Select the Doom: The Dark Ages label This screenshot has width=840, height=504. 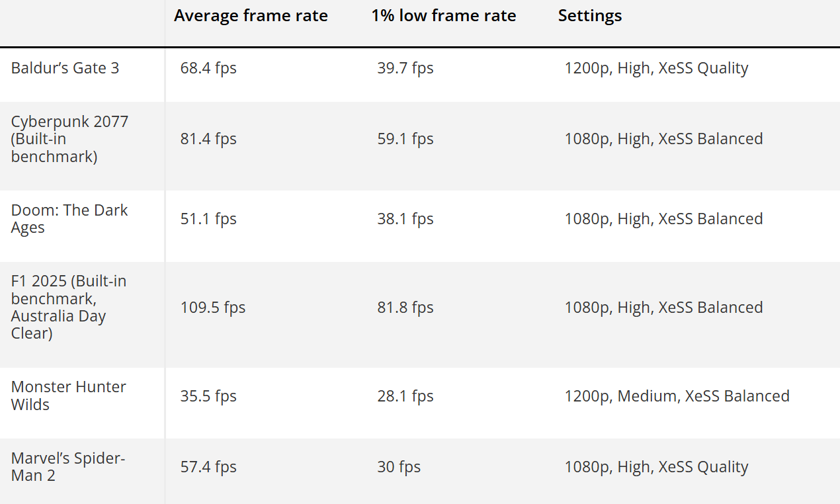[x=69, y=219]
